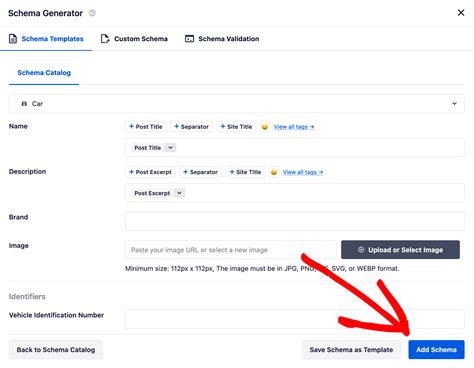The image size is (474, 368).
Task: Focus the Brand input field
Action: coord(295,221)
